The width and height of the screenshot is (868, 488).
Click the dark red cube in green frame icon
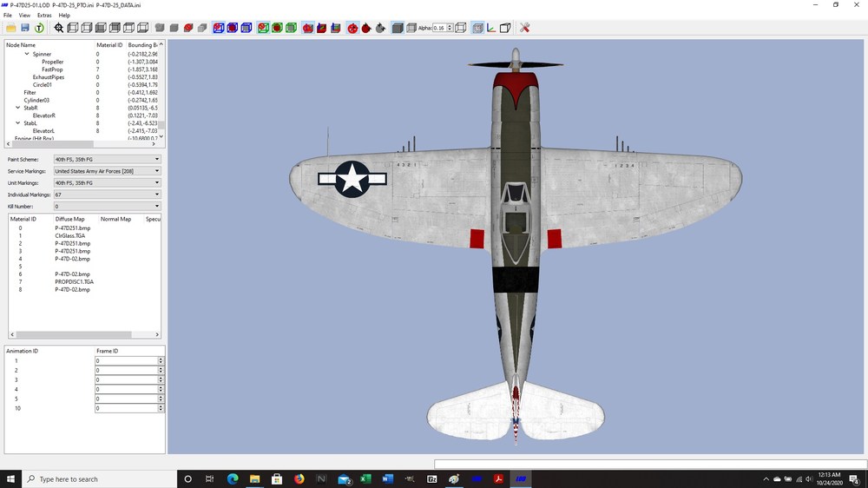point(278,28)
